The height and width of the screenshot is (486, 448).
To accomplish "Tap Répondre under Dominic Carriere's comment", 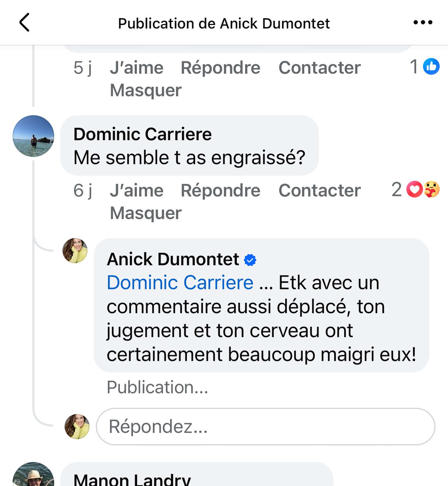I will [x=220, y=191].
